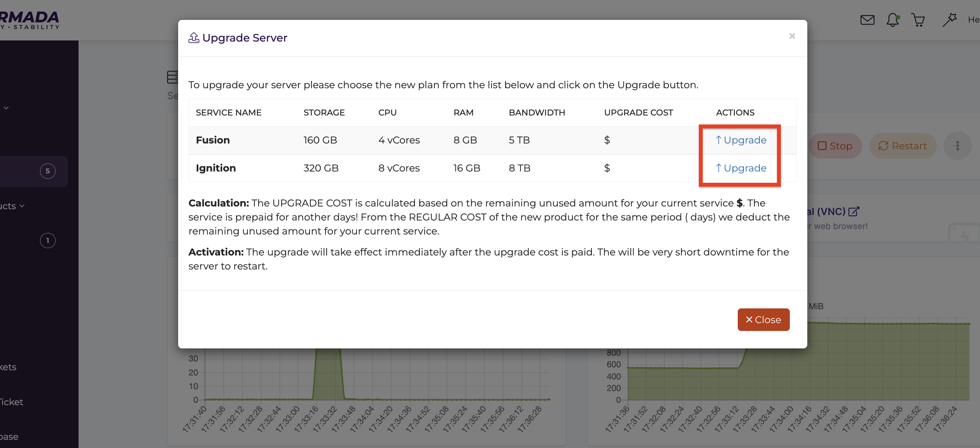Click the magic wand icon in the header
The width and height of the screenshot is (980, 448).
click(x=949, y=20)
